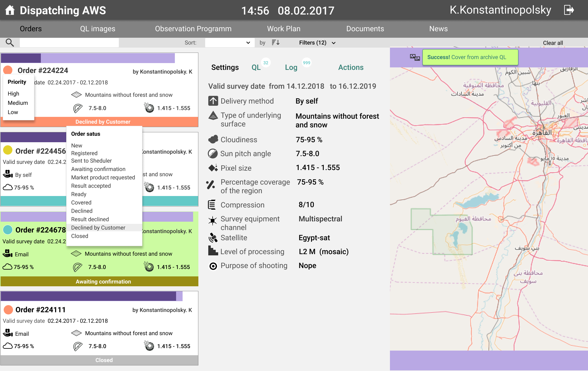This screenshot has width=588, height=371.
Task: Click the yellow priority circle of Order #224456
Action: click(x=8, y=150)
